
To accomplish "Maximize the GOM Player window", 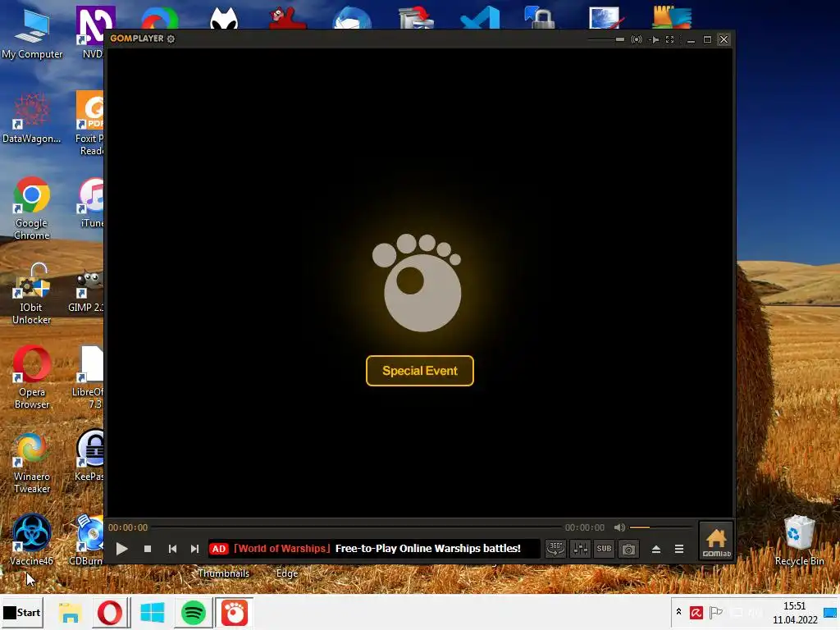I will click(x=707, y=39).
